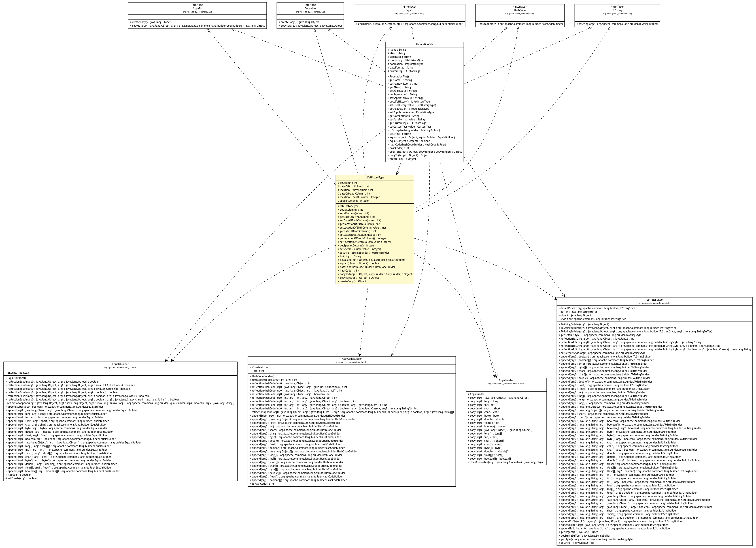Select the '+ PopulationFile()' constructor row
Screen dimensions: 756x548
tap(398, 77)
